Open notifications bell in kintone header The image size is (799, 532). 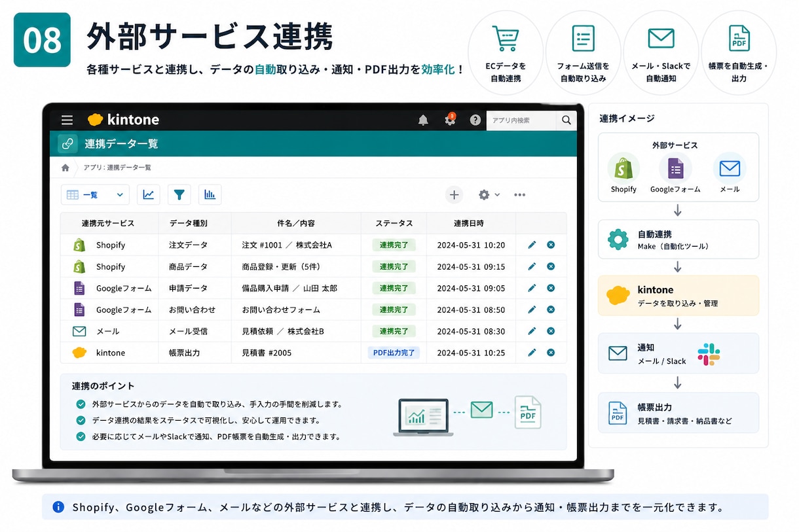(x=423, y=120)
